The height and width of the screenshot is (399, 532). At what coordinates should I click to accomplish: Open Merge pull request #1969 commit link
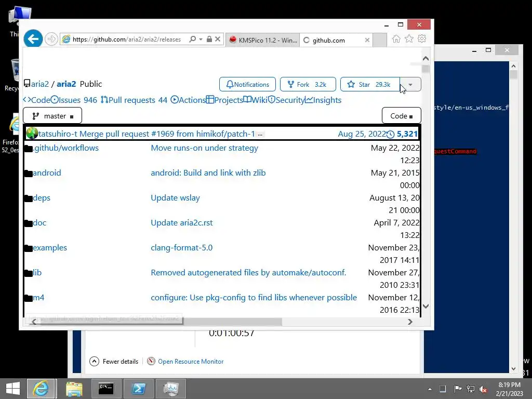click(x=167, y=134)
